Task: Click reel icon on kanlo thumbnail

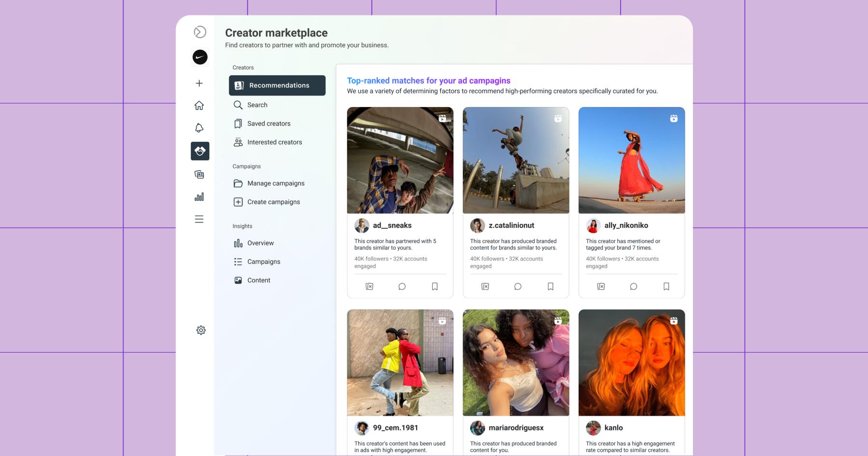Action: point(674,320)
